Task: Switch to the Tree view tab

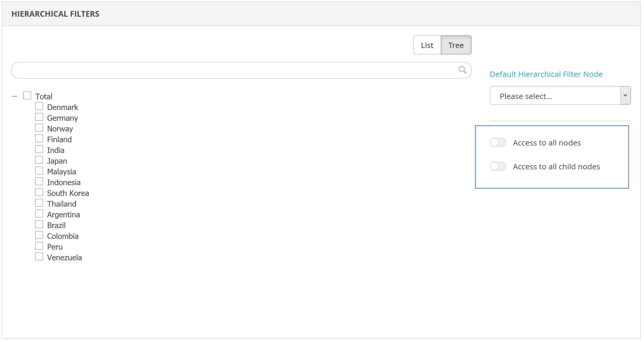Action: tap(456, 45)
